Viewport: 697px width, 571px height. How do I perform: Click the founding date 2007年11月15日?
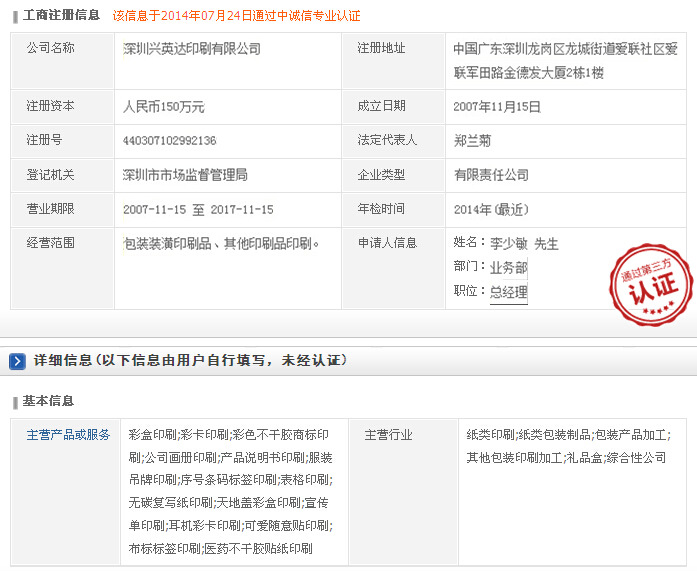(497, 107)
